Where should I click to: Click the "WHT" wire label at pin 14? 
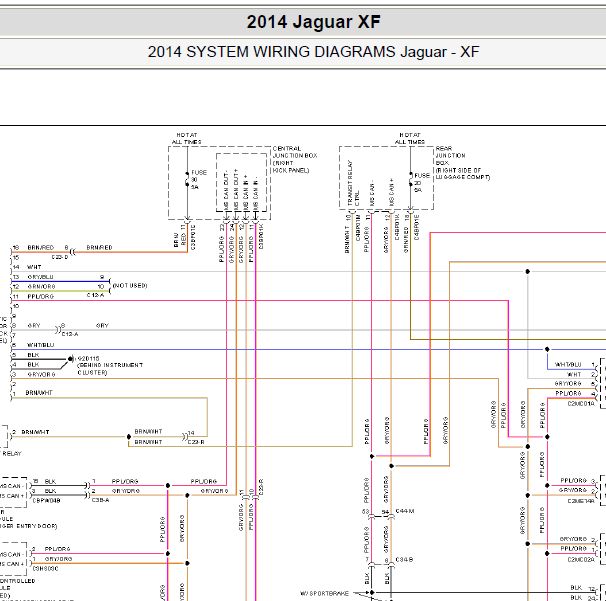[x=34, y=267]
